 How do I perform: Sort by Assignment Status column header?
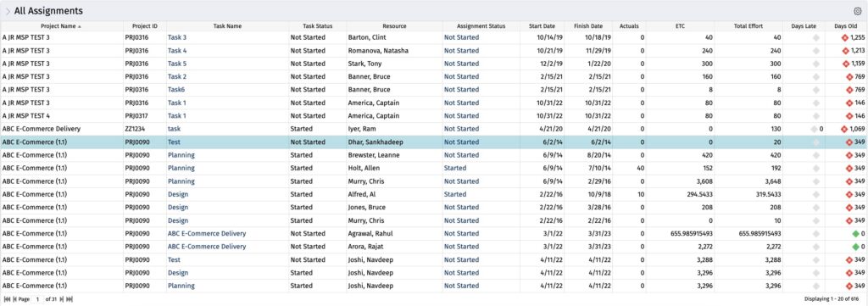coord(481,26)
